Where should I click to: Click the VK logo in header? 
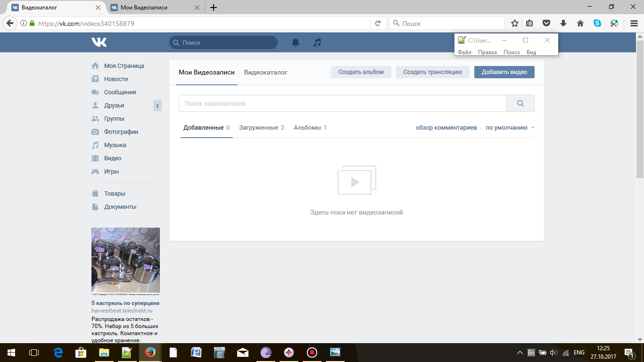[99, 42]
